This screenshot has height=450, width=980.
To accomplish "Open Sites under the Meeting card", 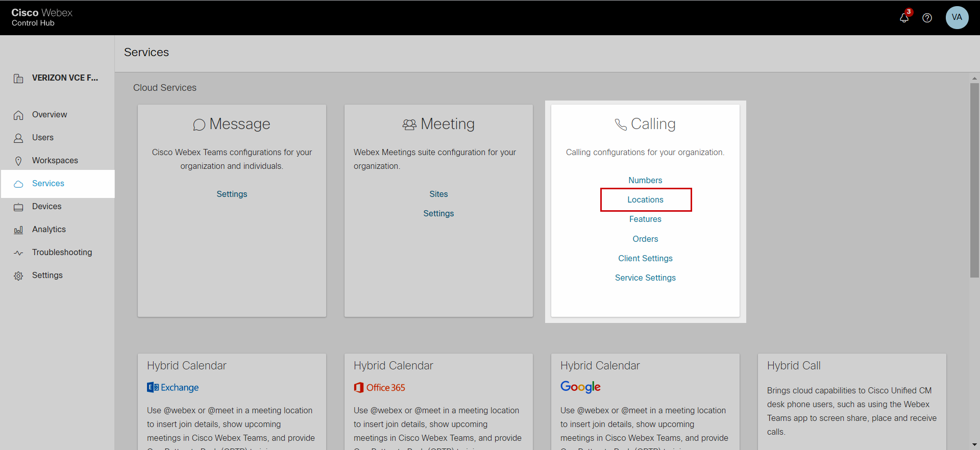I will [438, 194].
